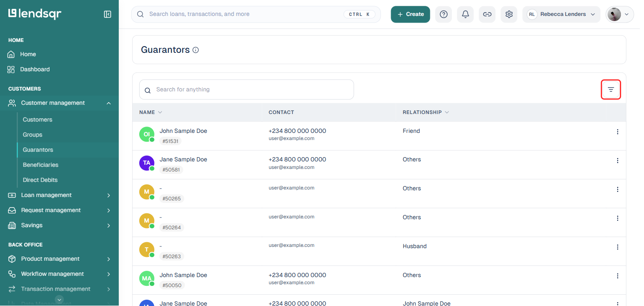
Task: Open row actions for guarantor #50264
Action: pos(617,218)
